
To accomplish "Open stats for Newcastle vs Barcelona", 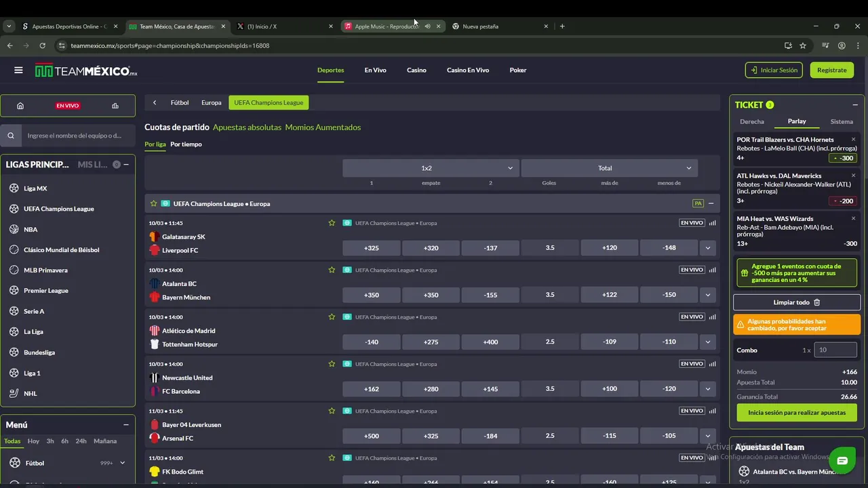I will point(713,364).
